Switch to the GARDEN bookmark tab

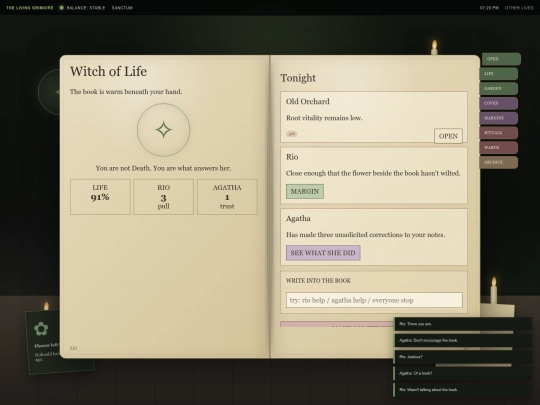pos(499,89)
